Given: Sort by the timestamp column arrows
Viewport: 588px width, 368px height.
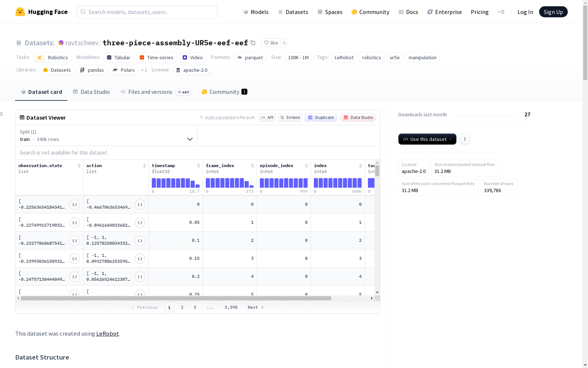Looking at the screenshot, I should (x=198, y=166).
